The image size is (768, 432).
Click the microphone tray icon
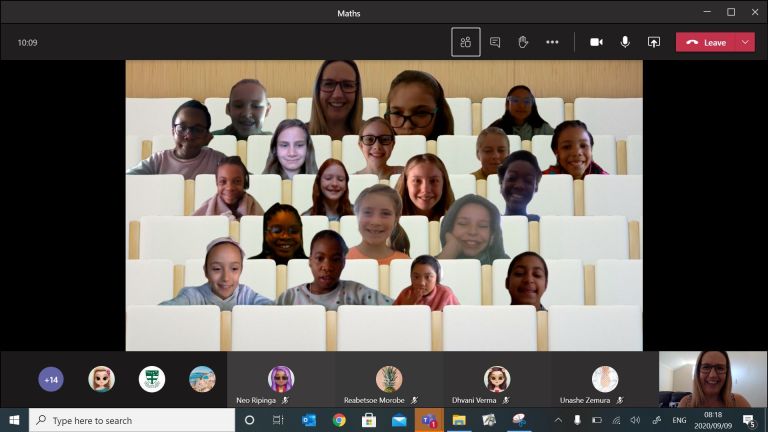pos(577,420)
